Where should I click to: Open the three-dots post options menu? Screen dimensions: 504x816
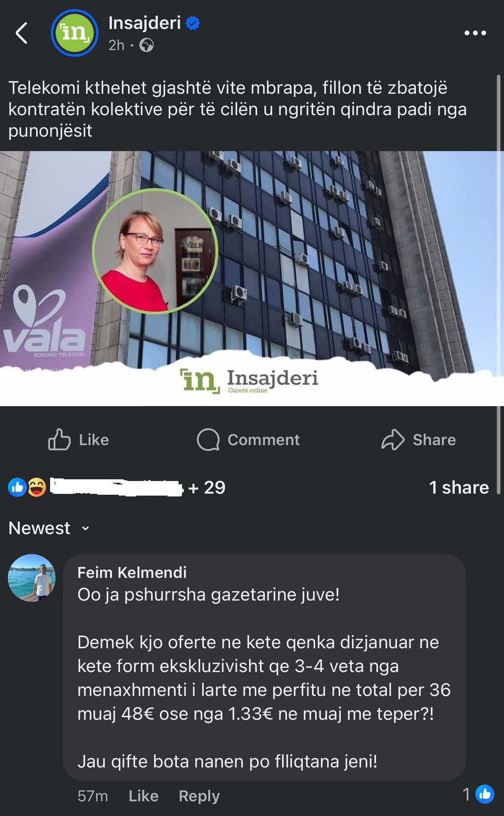(475, 33)
